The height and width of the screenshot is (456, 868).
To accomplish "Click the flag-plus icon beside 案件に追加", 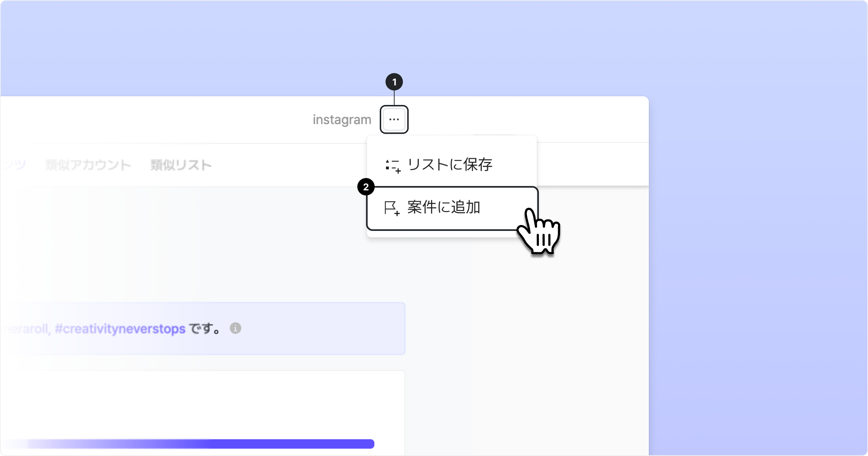I will [x=392, y=208].
